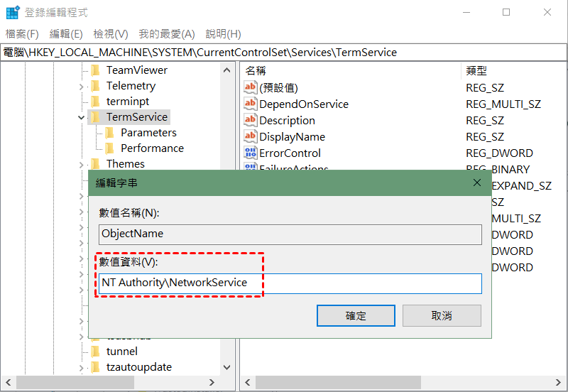The height and width of the screenshot is (392, 568).
Task: Open the 我的最愛(A) menu
Action: [167, 34]
